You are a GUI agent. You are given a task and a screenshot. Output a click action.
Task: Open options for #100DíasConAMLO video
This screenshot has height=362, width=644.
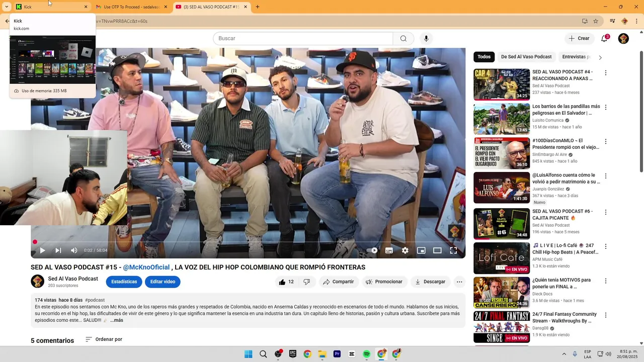click(606, 141)
